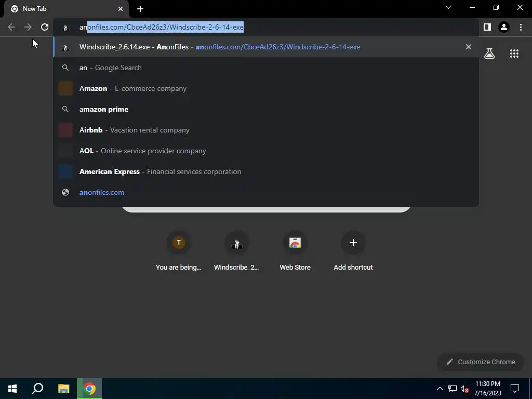
Task: Click the Add shortcut plus tile
Action: coord(353,251)
